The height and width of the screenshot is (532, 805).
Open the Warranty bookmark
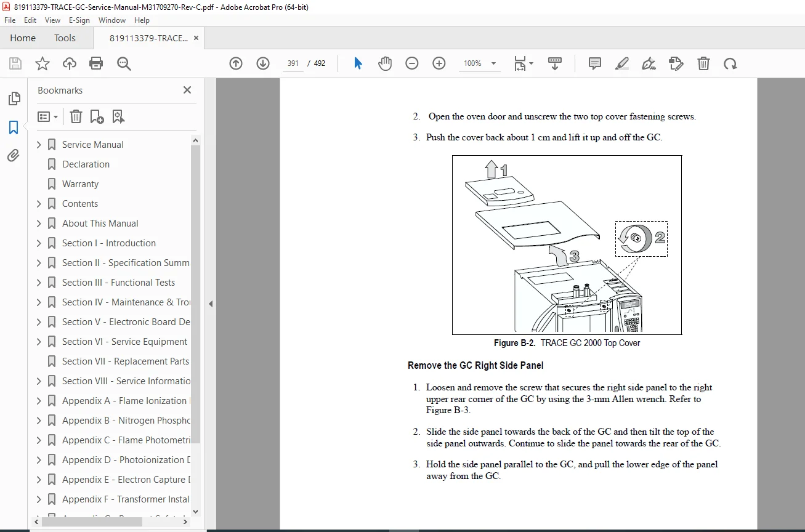pyautogui.click(x=80, y=184)
